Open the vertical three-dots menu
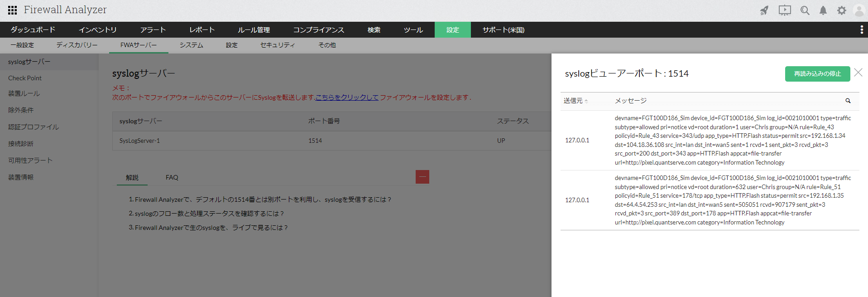Image resolution: width=868 pixels, height=297 pixels. point(861,30)
